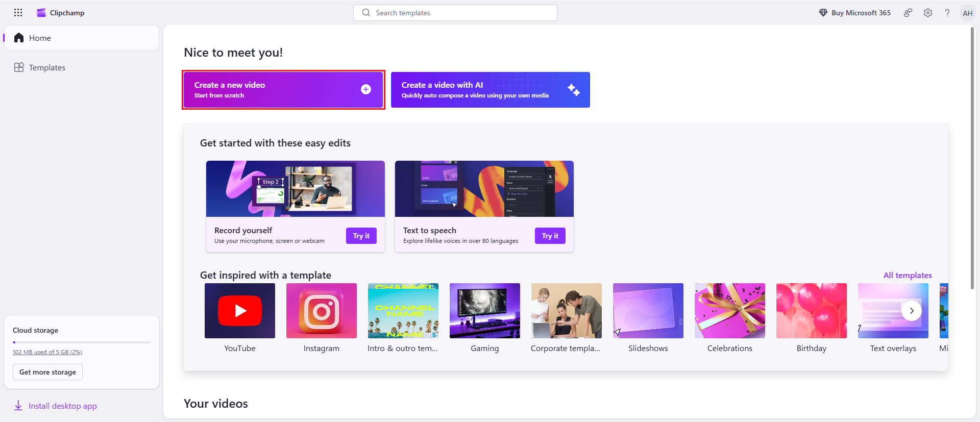
Task: Open the Instagram template thumbnail
Action: [x=322, y=311]
